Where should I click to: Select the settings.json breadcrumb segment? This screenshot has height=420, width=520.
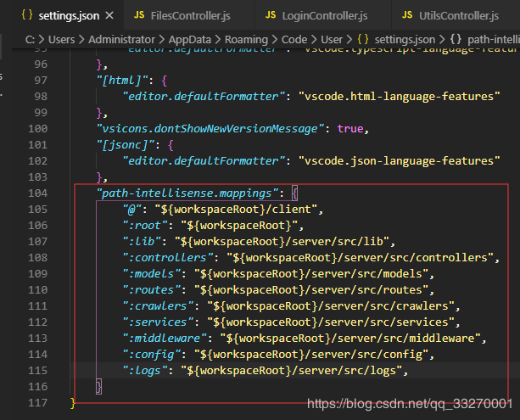[x=405, y=40]
